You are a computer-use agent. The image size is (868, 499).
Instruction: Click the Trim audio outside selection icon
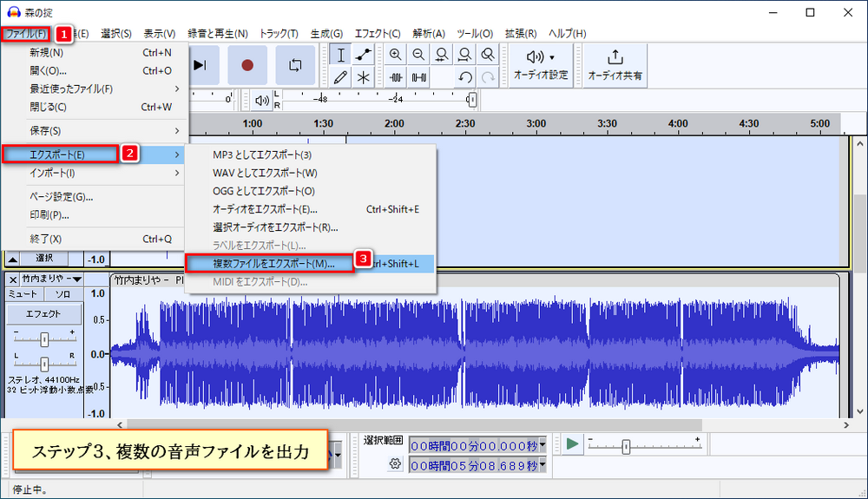[x=396, y=77]
